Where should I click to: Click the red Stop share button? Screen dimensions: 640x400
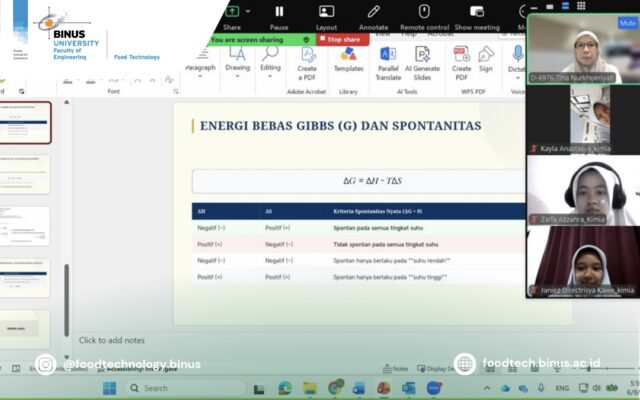tap(343, 40)
